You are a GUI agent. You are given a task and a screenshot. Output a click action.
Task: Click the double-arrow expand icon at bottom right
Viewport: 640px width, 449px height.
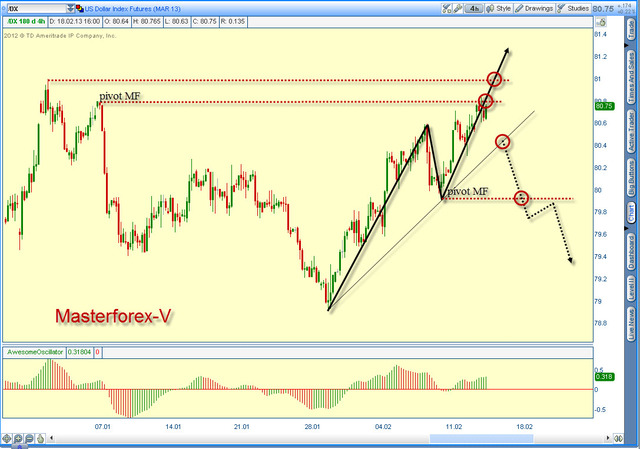point(618,438)
